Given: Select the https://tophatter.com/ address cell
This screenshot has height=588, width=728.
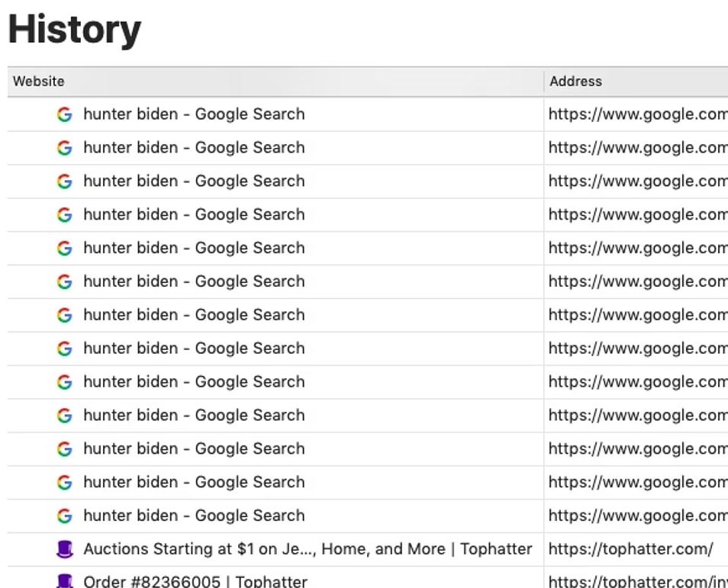Looking at the screenshot, I should 630,549.
